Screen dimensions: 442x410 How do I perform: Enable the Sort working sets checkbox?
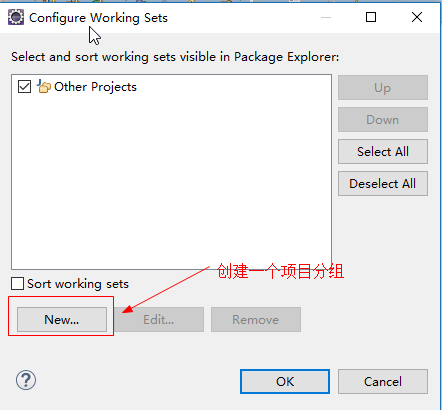pos(17,284)
